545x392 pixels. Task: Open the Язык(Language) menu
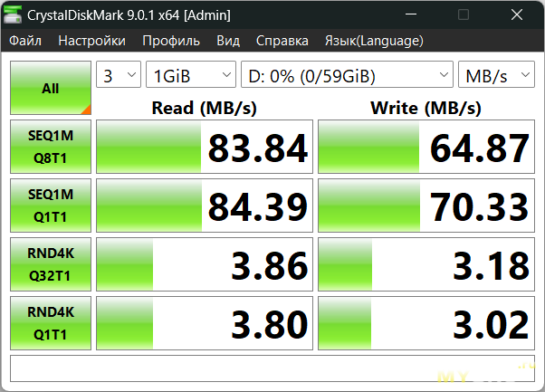point(374,41)
